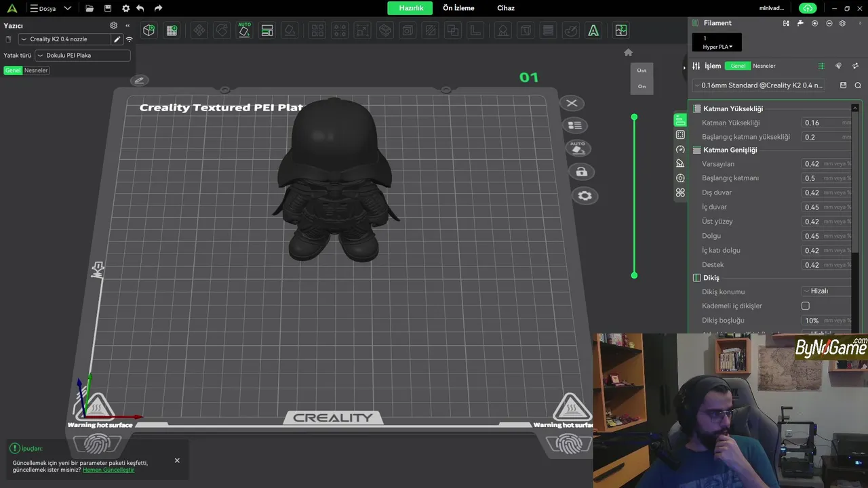This screenshot has height=488, width=868.
Task: Click Hemen Güncelleştir update link
Action: click(x=108, y=470)
